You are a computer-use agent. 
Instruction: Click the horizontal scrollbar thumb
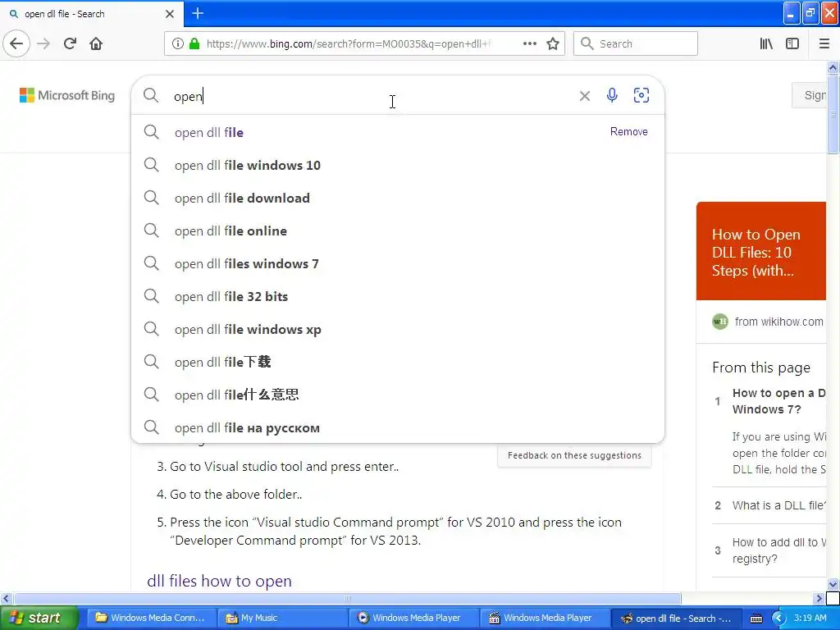coord(347,598)
